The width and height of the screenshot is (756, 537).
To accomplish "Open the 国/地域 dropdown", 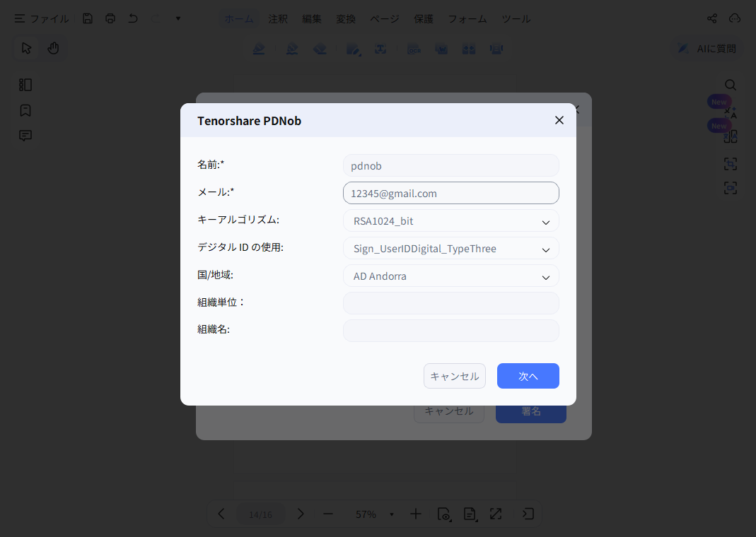I will click(450, 276).
